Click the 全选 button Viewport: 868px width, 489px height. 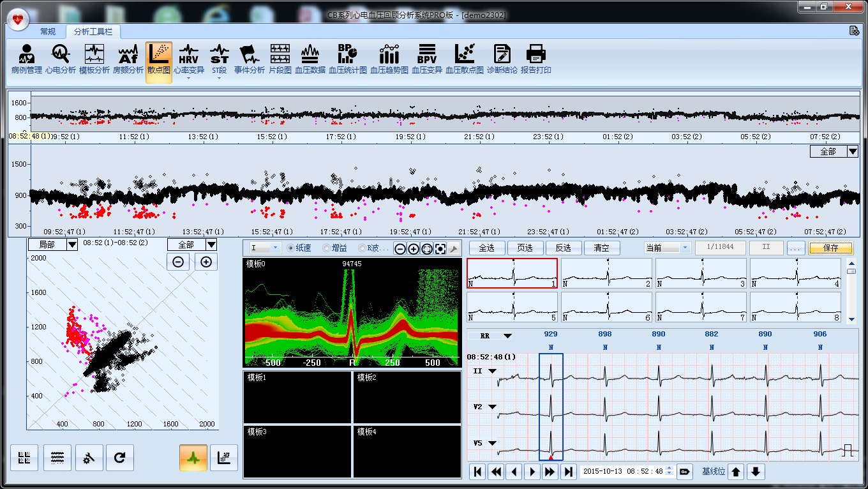(487, 248)
